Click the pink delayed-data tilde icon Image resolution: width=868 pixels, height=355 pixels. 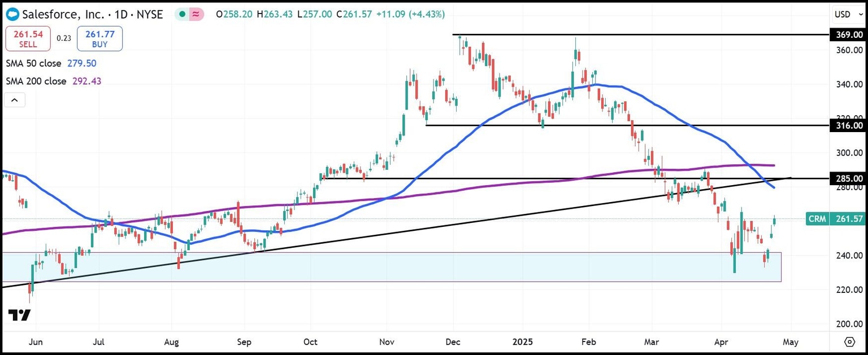pyautogui.click(x=194, y=14)
